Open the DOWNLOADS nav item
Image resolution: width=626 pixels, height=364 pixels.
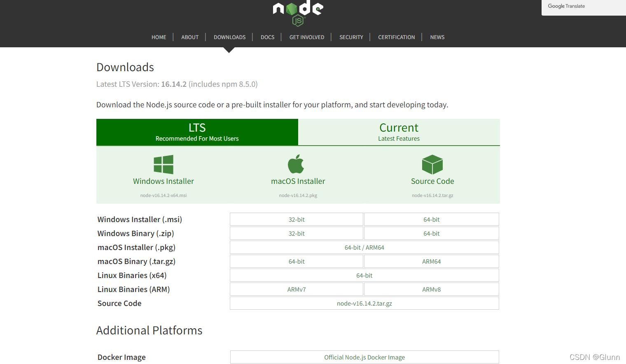(229, 37)
